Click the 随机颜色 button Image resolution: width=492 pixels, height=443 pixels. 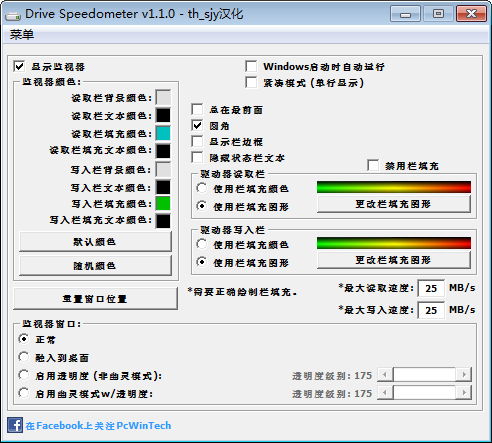click(x=95, y=266)
